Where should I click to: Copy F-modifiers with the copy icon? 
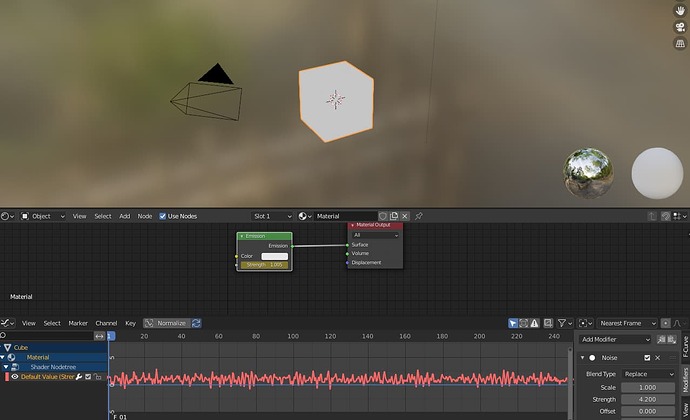[661, 339]
